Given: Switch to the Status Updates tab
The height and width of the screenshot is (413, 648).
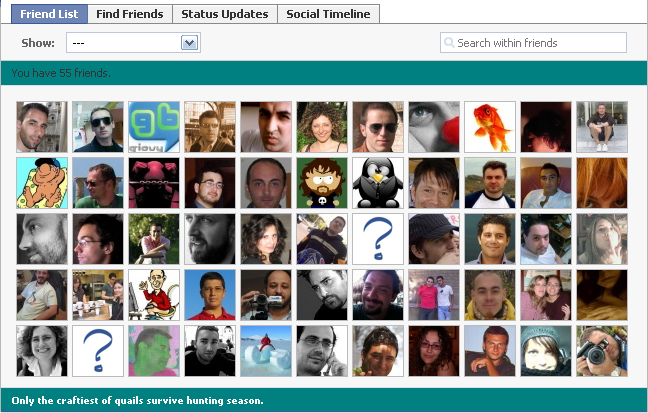Looking at the screenshot, I should coord(225,14).
